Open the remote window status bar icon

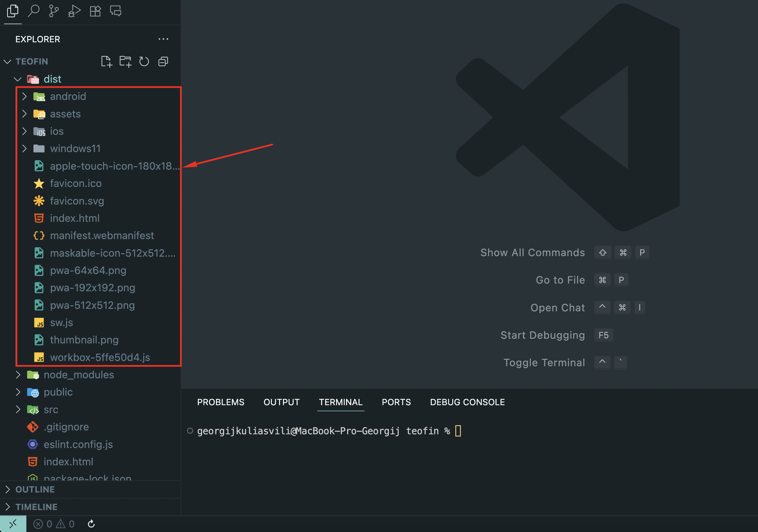pyautogui.click(x=13, y=524)
